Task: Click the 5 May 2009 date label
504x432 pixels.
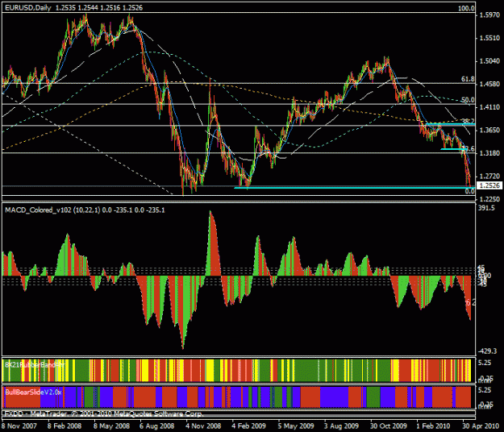Action: point(296,426)
